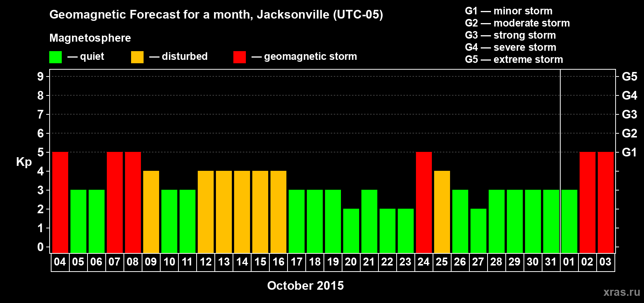
Task: Click the red geomagnetic storm legend swatch
Action: pos(239,57)
